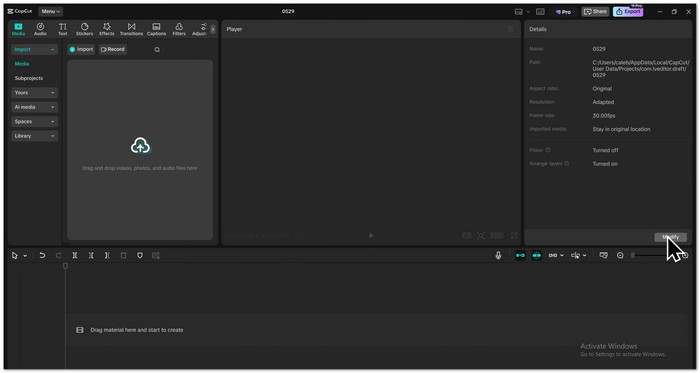Click the Modify button in Details
Screen dimensions: 700x373
tap(671, 237)
